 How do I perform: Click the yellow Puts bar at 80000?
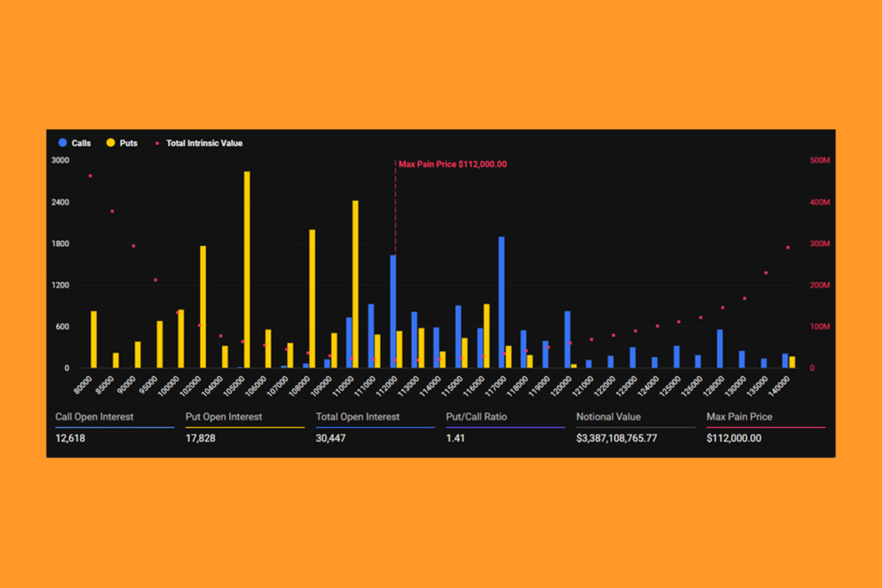tap(94, 339)
